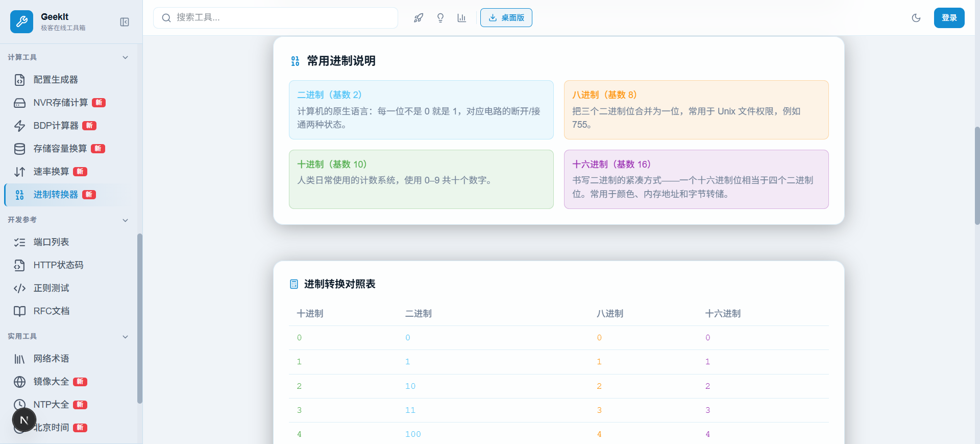Click the 常用进制说明 heading icon

click(x=295, y=61)
